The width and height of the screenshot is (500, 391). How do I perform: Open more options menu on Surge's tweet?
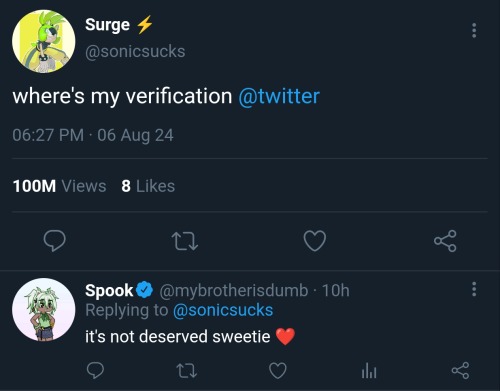(x=474, y=31)
